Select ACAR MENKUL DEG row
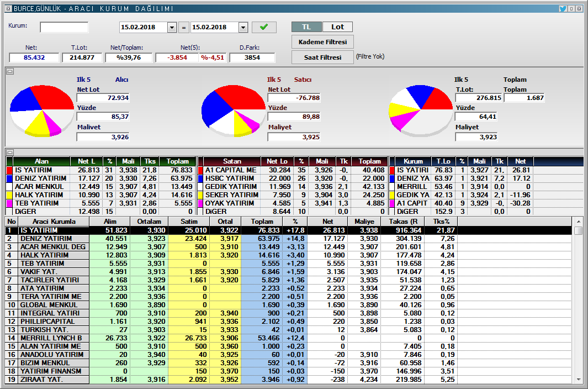Image resolution: width=588 pixels, height=389 pixels. pos(288,246)
